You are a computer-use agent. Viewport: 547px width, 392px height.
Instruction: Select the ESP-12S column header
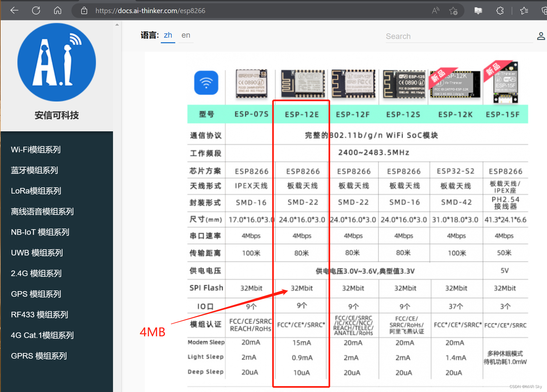coord(403,114)
